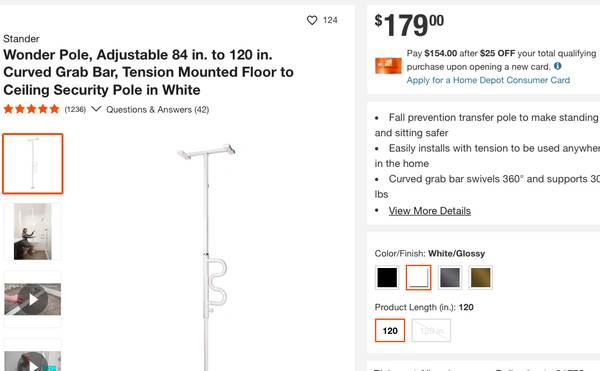Choose the dark gray color swatch
Image resolution: width=600 pixels, height=371 pixels.
coord(450,277)
